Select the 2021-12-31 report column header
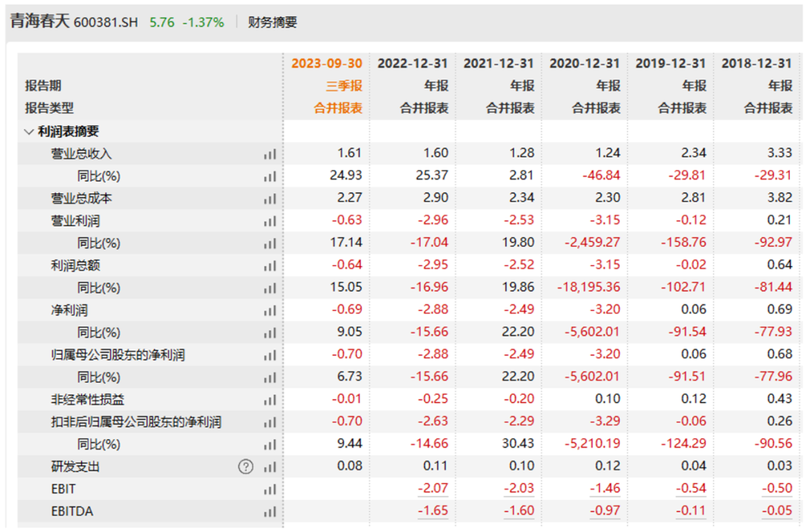This screenshot has height=532, width=810. click(x=499, y=64)
